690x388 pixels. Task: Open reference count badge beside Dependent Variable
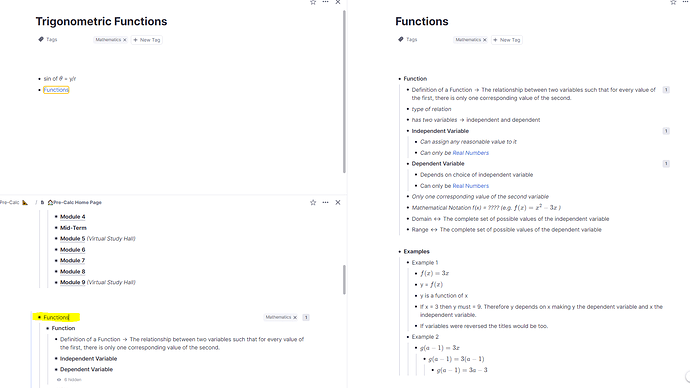pyautogui.click(x=666, y=164)
